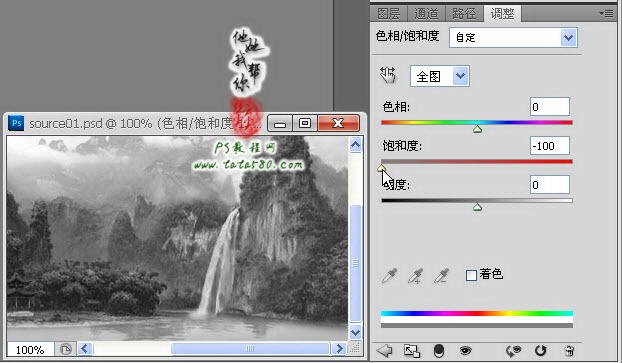
Task: Click the window resize grip corner
Action: pyautogui.click(x=356, y=349)
